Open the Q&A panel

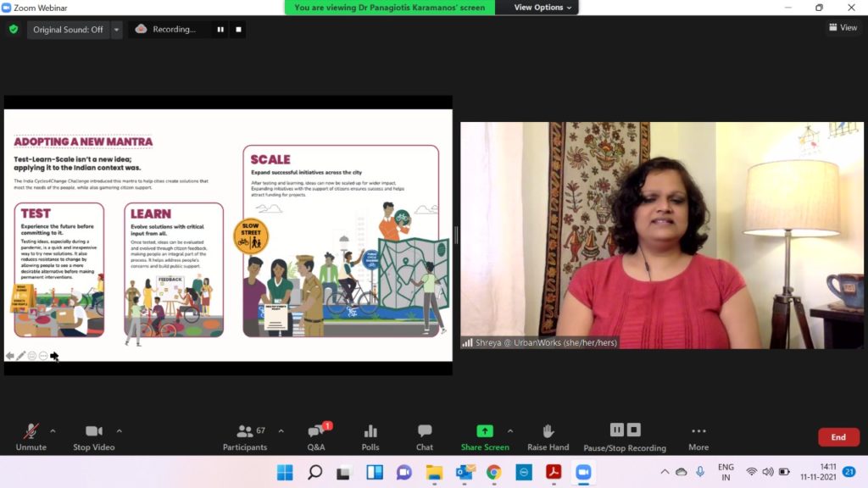click(316, 437)
